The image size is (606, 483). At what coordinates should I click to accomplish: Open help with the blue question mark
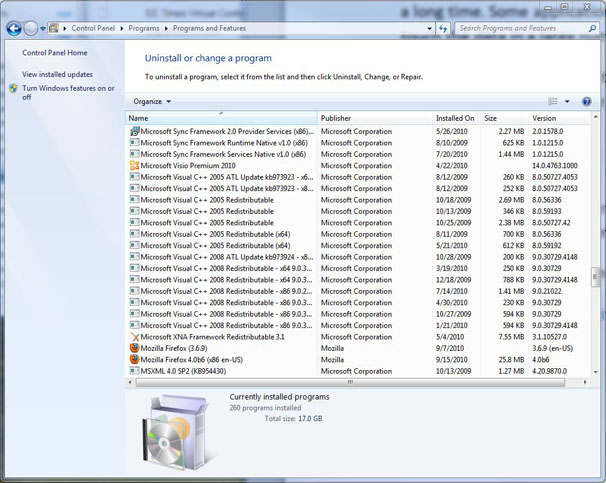point(586,101)
